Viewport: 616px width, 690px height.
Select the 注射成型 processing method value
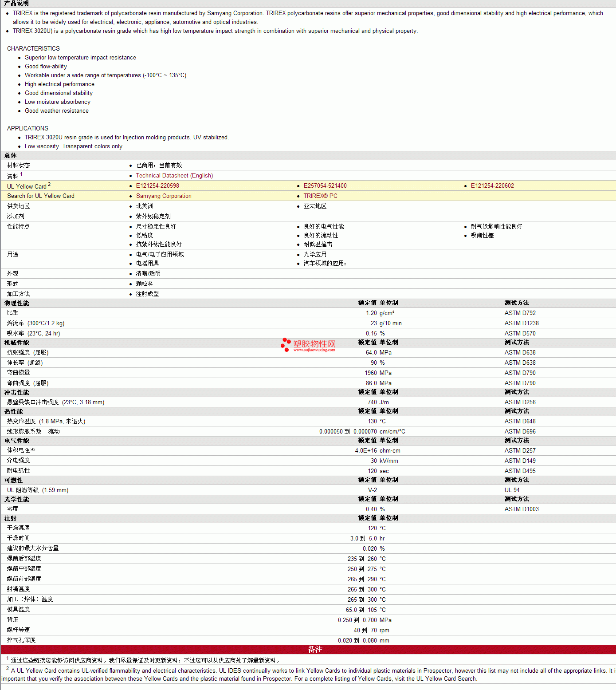click(x=147, y=294)
